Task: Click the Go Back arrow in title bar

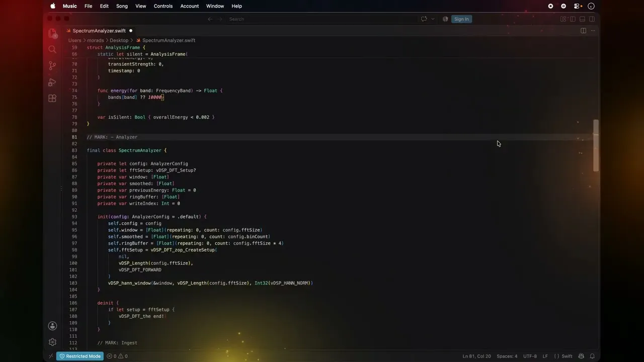Action: pos(210,19)
